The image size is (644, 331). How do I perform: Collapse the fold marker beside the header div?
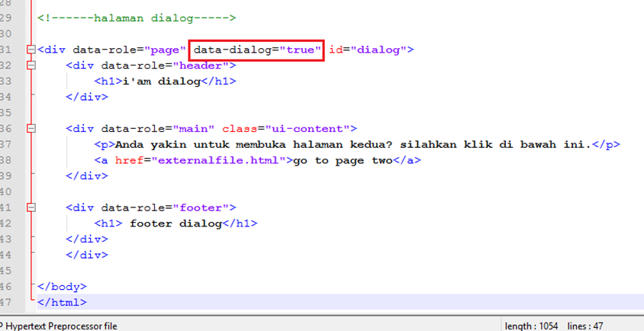tap(31, 66)
